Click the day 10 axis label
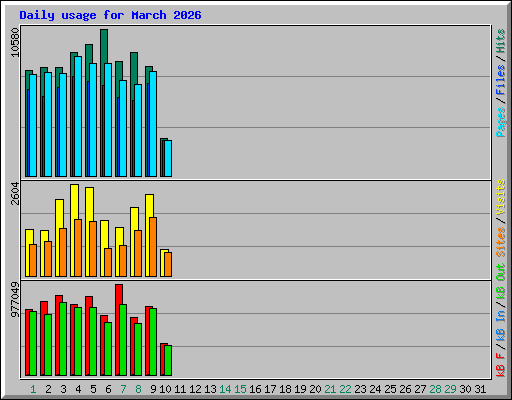Image resolution: width=512 pixels, height=400 pixels. 165,389
